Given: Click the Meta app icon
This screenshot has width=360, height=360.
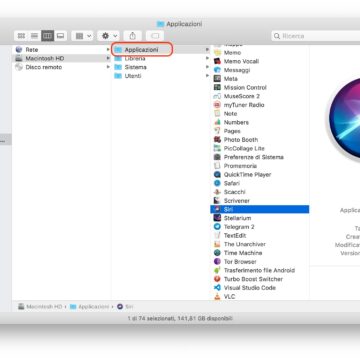Looking at the screenshot, I should click(x=217, y=79).
